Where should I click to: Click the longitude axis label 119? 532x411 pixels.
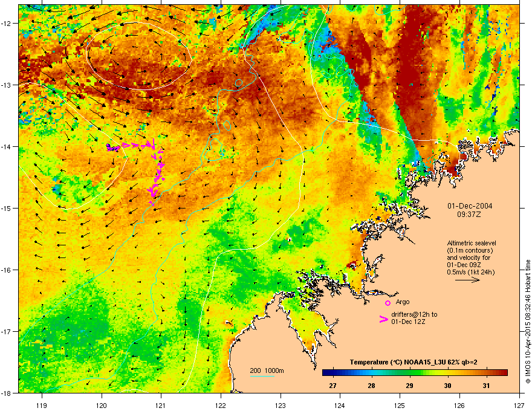tap(42, 405)
